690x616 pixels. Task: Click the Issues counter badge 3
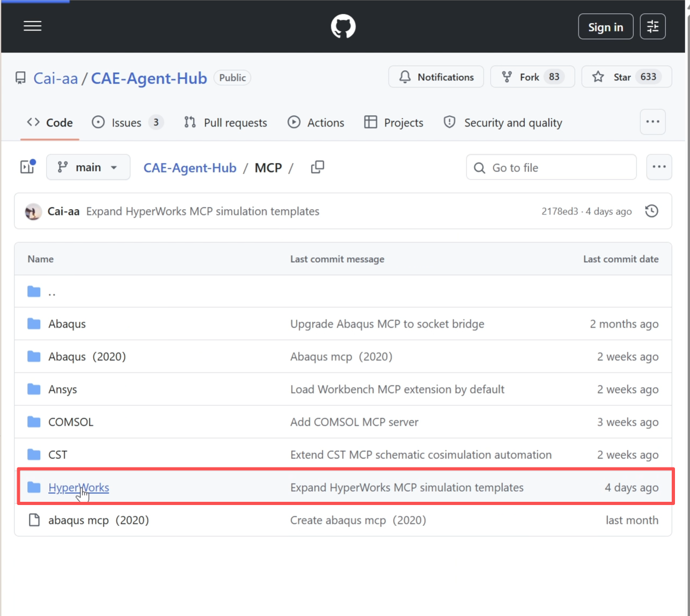(x=156, y=123)
